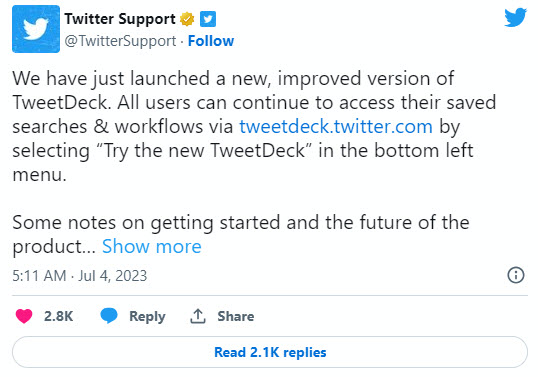Open the tweetdeck.twitter.com link
Screen dimensions: 538x377
click(336, 127)
